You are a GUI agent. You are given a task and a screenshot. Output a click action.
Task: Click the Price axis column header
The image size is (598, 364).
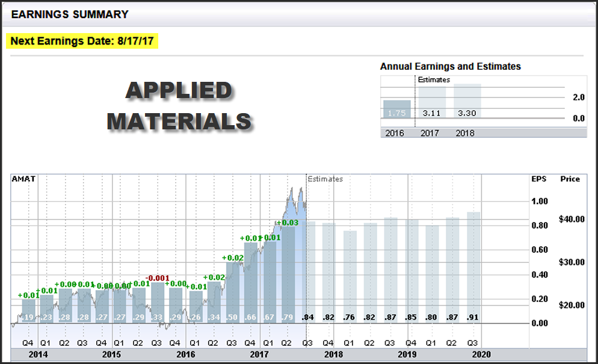pyautogui.click(x=570, y=179)
